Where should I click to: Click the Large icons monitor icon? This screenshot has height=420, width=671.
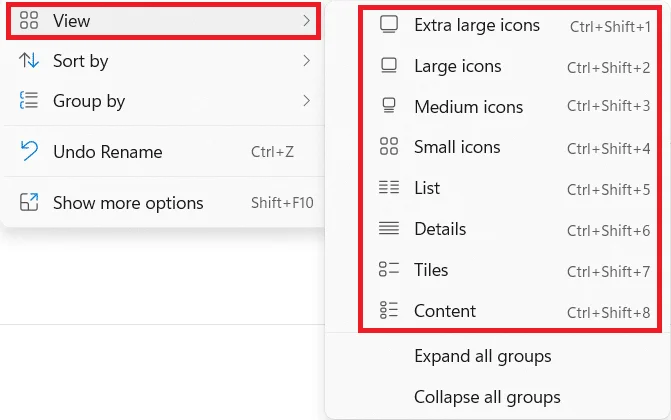click(389, 66)
